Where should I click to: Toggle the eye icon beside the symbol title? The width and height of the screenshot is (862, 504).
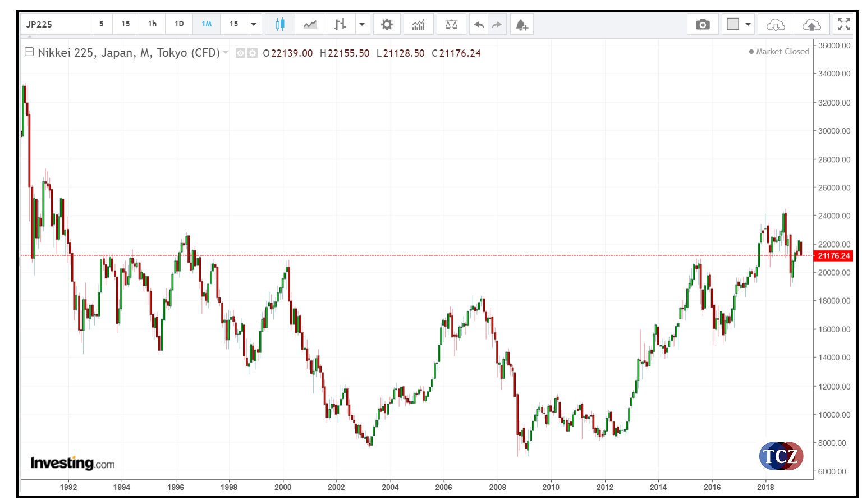239,53
